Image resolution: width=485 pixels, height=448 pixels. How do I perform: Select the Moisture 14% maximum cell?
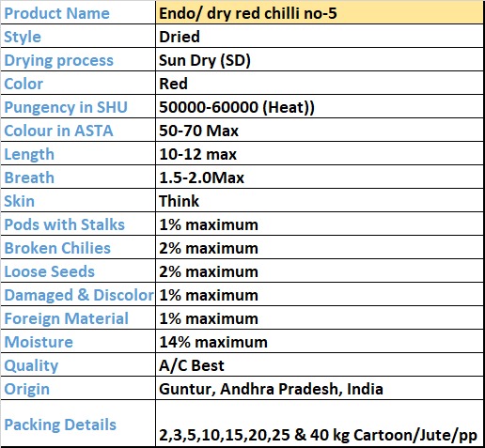tap(320, 342)
